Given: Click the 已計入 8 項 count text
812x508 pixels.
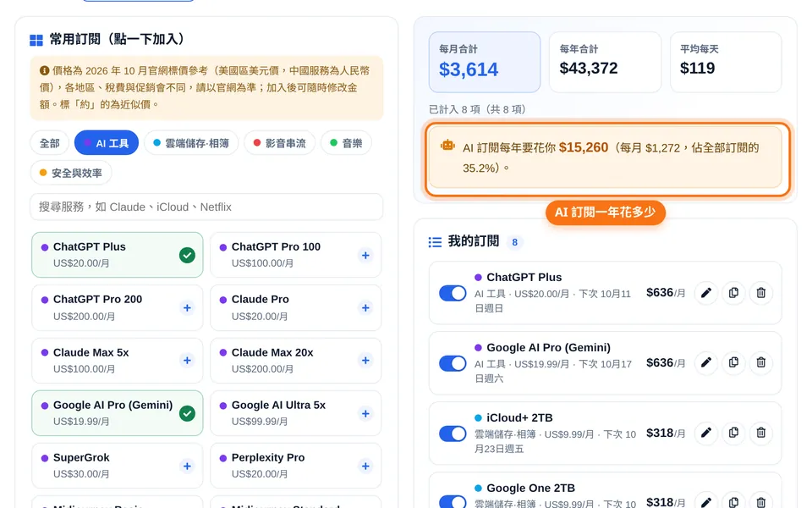Looking at the screenshot, I should click(x=477, y=109).
